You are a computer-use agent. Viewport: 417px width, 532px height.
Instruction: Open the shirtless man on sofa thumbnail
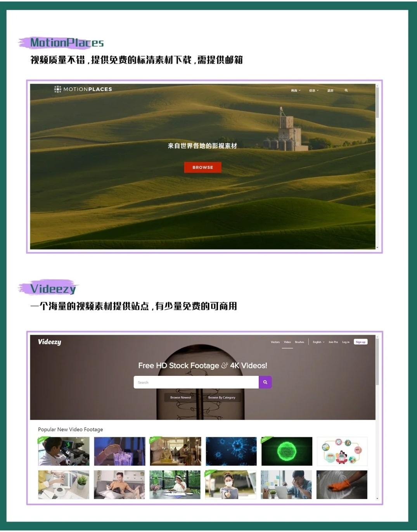tap(119, 485)
